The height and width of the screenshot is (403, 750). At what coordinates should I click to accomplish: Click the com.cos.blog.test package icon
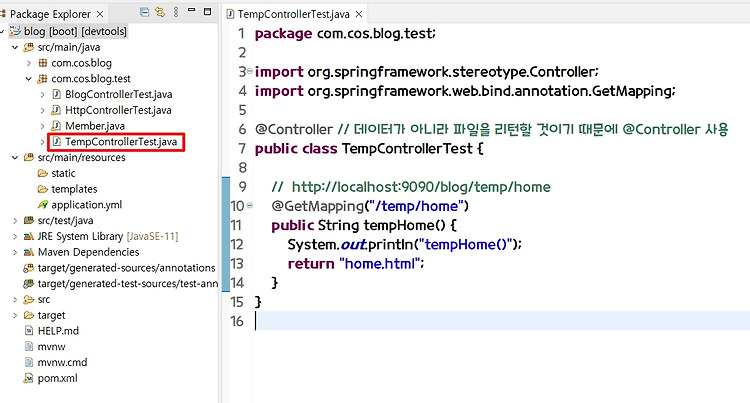(43, 78)
